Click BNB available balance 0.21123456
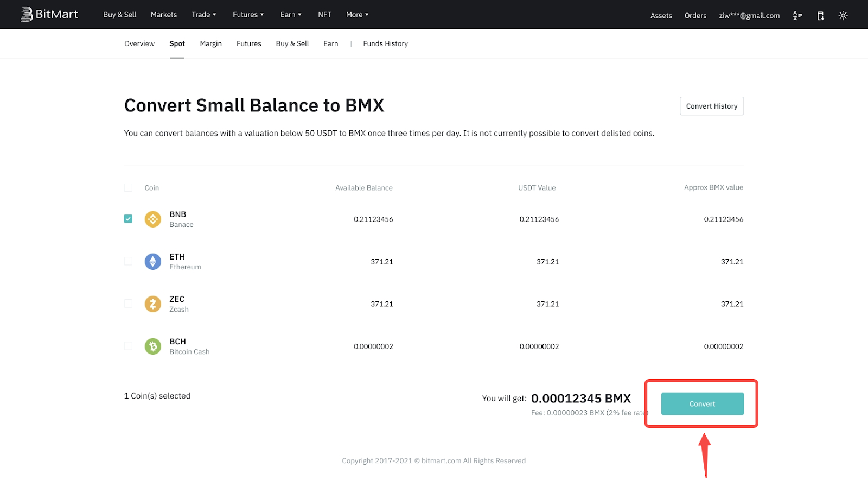Screen dimensions: 868x486 (373, 219)
